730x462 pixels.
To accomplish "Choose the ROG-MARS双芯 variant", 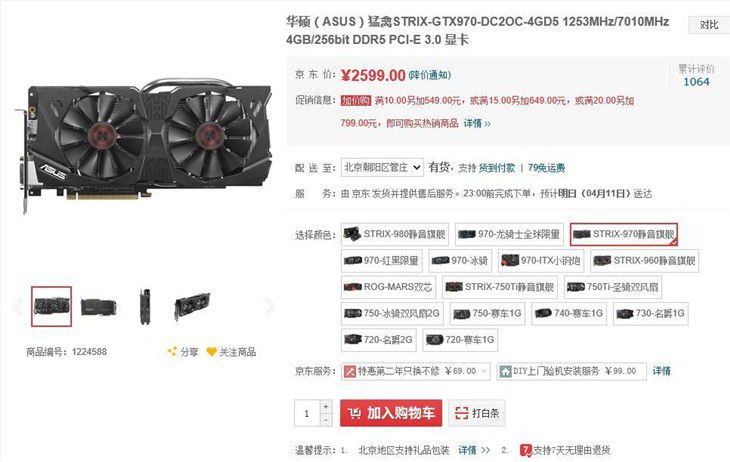I will tap(388, 287).
